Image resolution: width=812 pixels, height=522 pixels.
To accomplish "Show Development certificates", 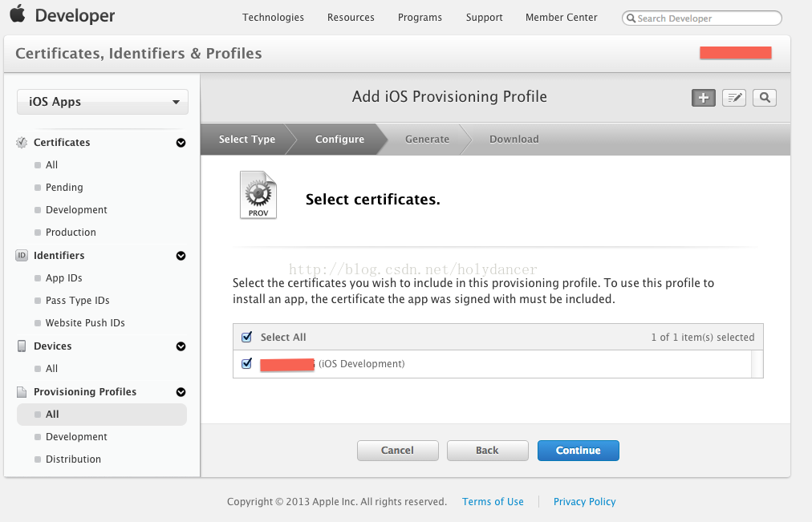I will (77, 209).
